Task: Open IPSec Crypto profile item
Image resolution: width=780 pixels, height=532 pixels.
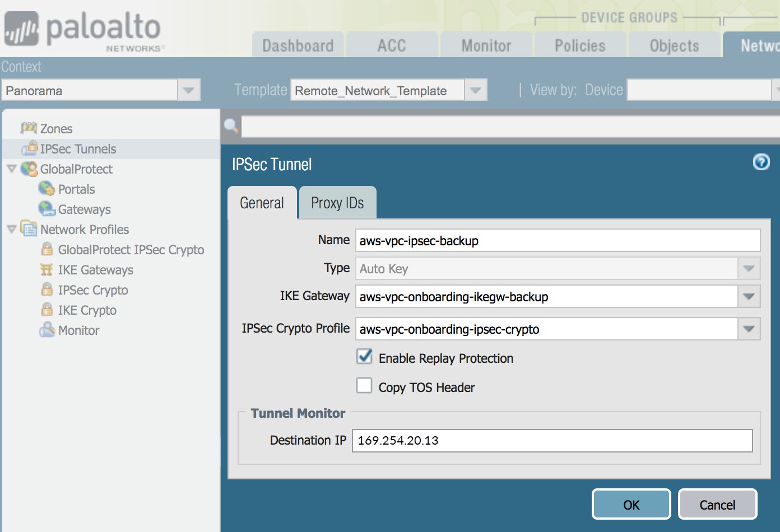Action: (x=92, y=290)
